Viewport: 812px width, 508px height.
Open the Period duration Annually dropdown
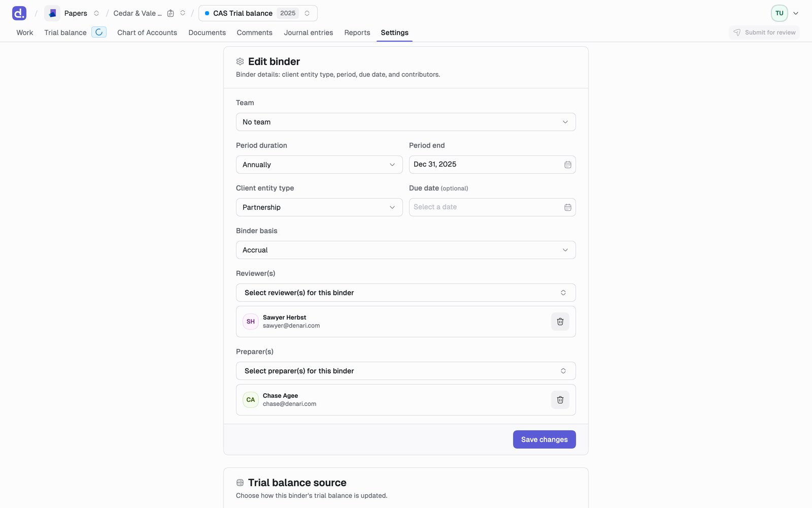[319, 165]
